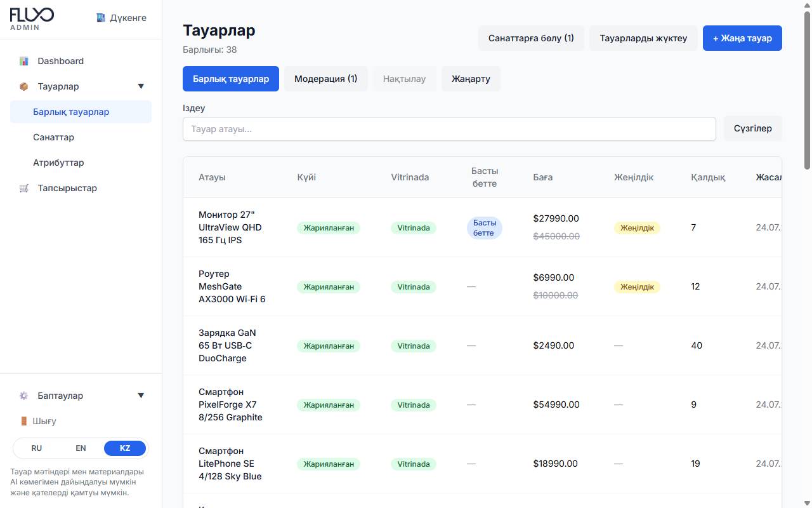This screenshot has width=812, height=508.
Task: Click Басты бетте badge on Монитор row
Action: [485, 228]
